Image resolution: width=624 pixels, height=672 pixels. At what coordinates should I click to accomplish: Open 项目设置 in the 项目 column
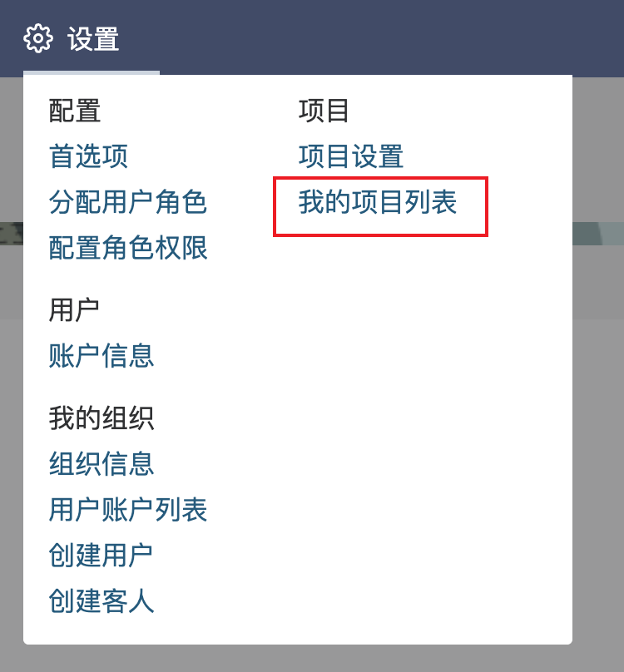tap(351, 156)
